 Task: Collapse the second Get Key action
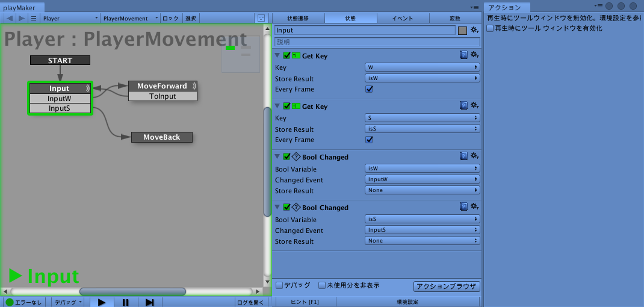278,106
